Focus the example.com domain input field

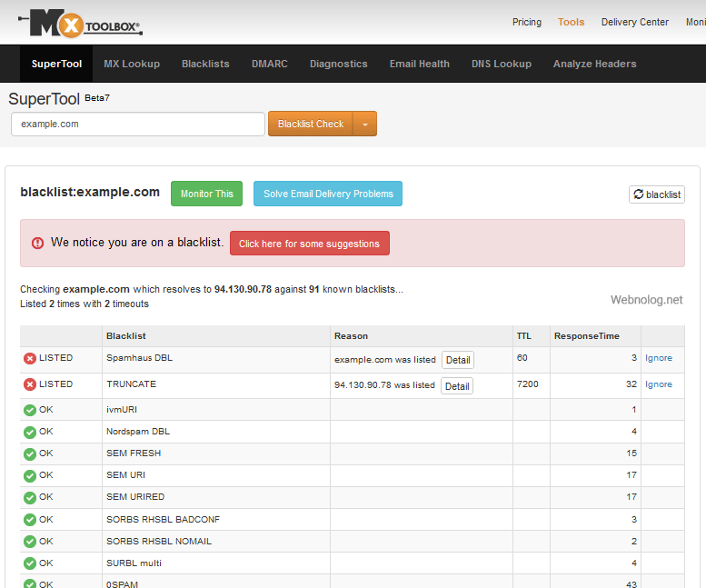[138, 124]
